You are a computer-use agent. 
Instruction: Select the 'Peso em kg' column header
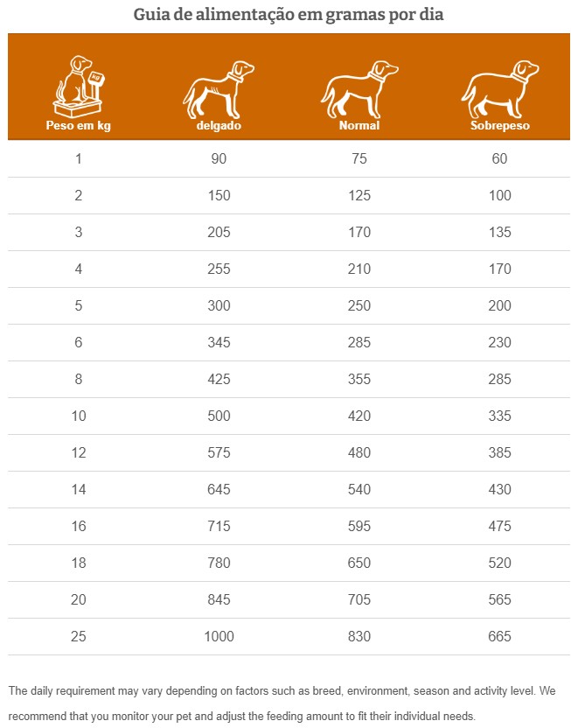click(78, 125)
